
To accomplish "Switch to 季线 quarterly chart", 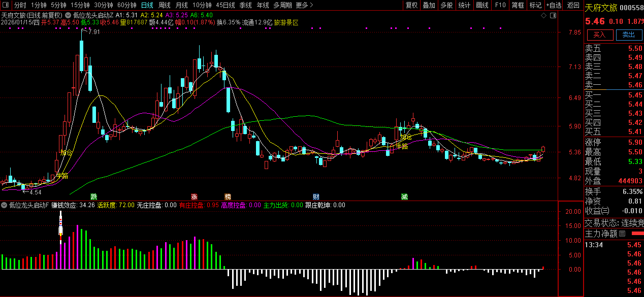I will pos(246,5).
